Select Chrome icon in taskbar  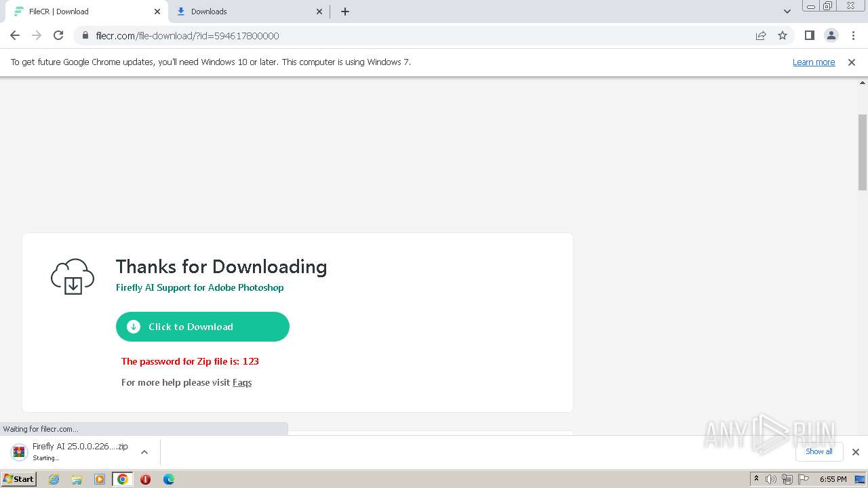pos(123,479)
